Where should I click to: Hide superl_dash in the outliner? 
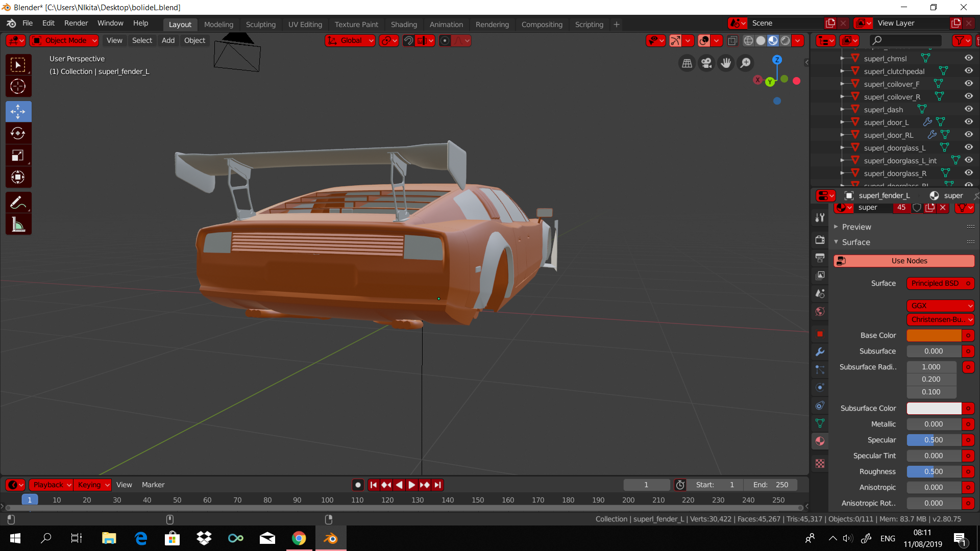pyautogui.click(x=968, y=109)
